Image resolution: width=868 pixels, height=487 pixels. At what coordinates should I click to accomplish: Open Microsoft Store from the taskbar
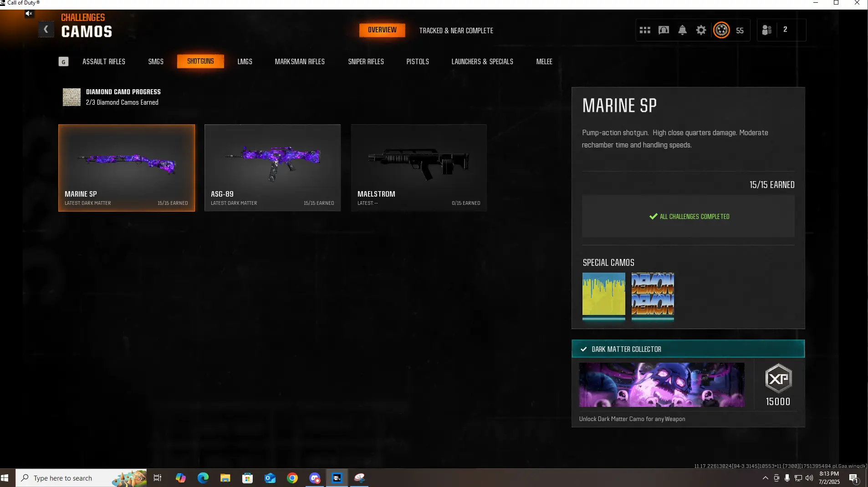[247, 478]
